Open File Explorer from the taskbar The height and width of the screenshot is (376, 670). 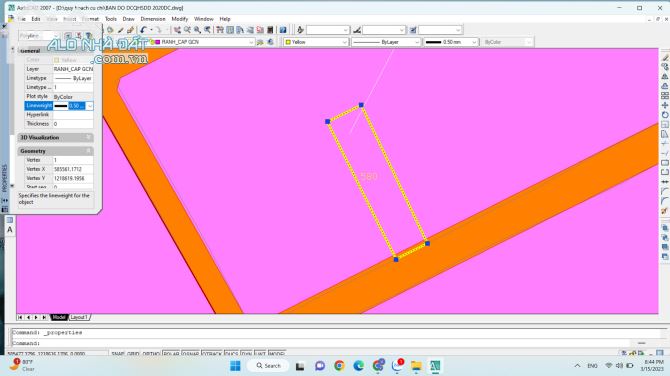[416, 366]
